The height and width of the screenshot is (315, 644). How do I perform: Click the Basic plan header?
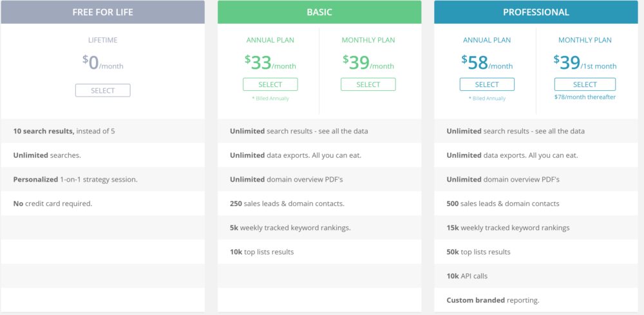(x=319, y=12)
